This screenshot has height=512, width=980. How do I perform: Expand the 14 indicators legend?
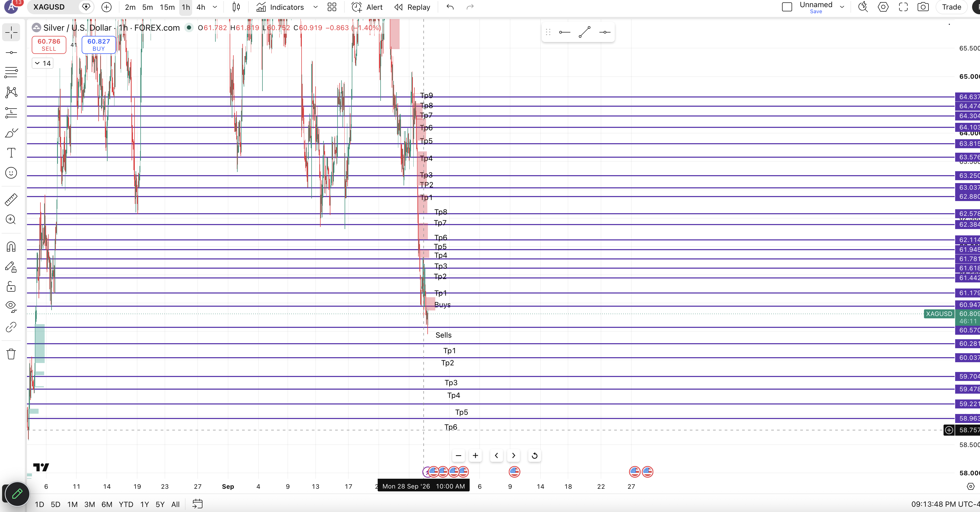click(43, 63)
